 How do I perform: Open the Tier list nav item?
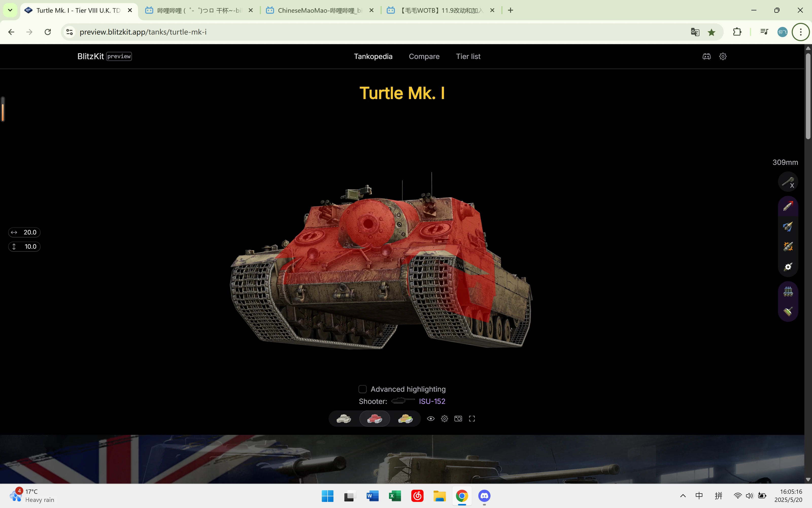pos(468,56)
